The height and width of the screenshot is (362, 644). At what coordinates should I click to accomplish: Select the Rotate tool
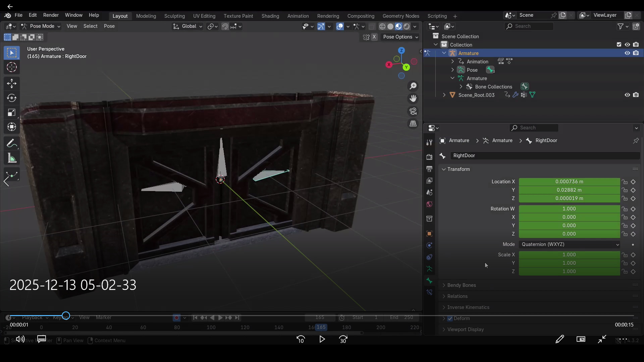click(12, 98)
